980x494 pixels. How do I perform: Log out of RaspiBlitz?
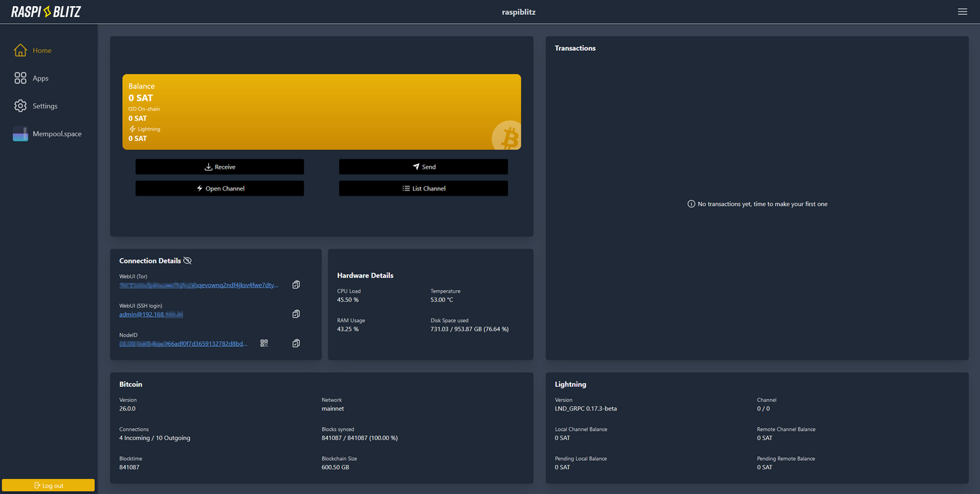pyautogui.click(x=48, y=485)
